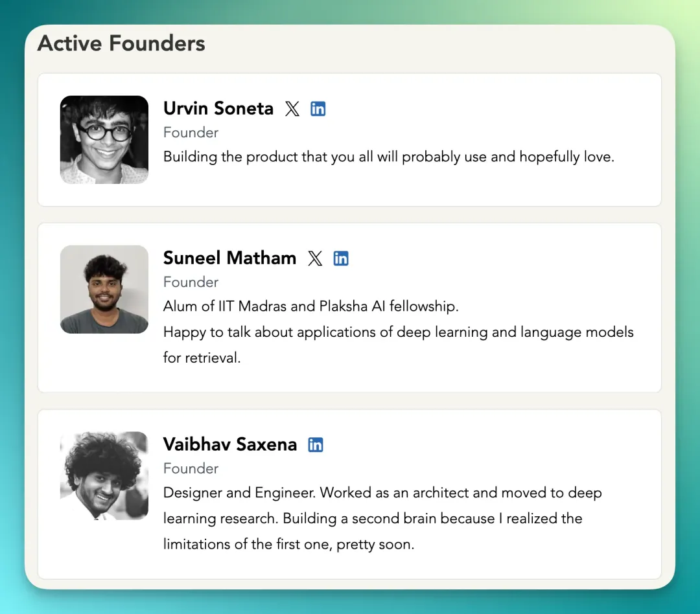Open Suneel Matham's LinkedIn icon
Screen dimensions: 700x614
click(341, 258)
